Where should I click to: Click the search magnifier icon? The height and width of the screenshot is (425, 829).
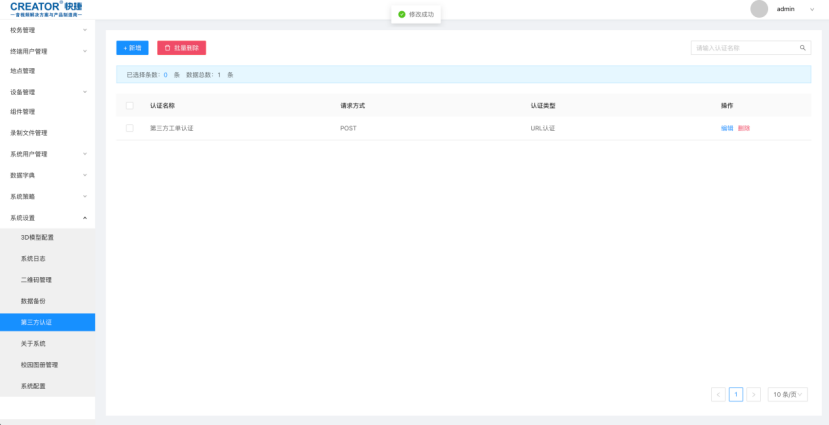[x=802, y=48]
